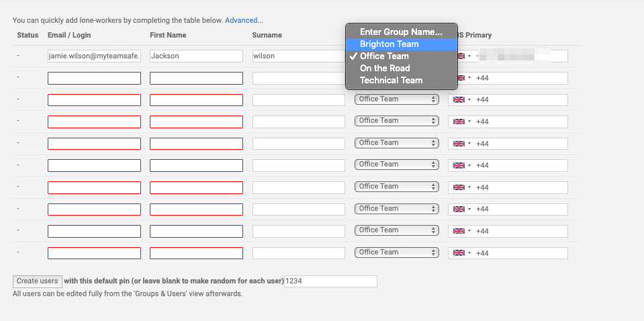Click the Surname field directly below wilson
This screenshot has height=321, width=644.
click(299, 78)
